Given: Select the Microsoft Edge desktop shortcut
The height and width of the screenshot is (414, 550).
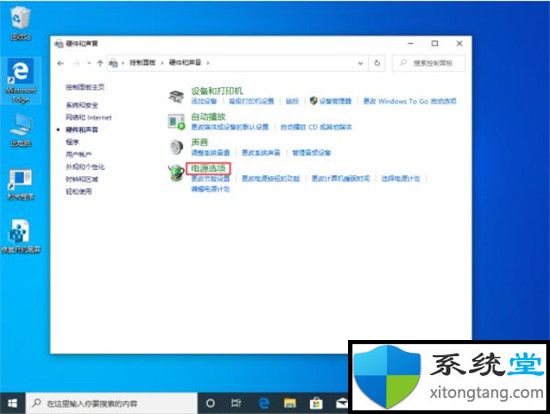Looking at the screenshot, I should coord(21,81).
